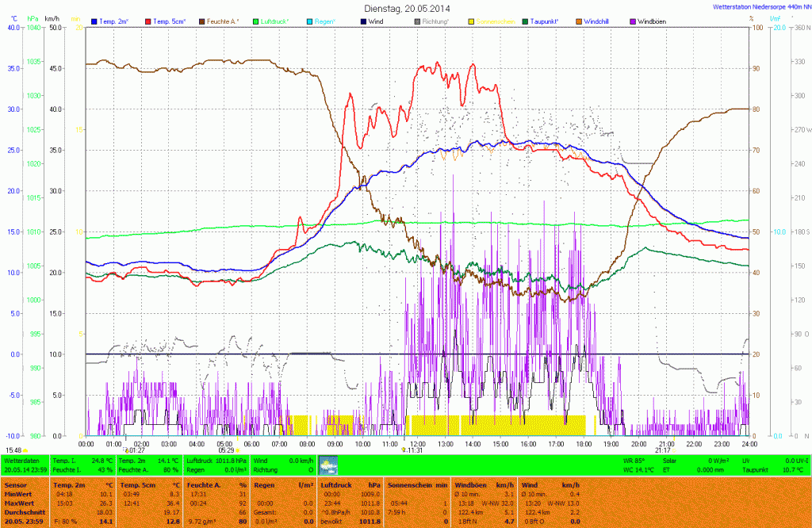Click the Sonnenschein yellow legend swatch

click(471, 21)
